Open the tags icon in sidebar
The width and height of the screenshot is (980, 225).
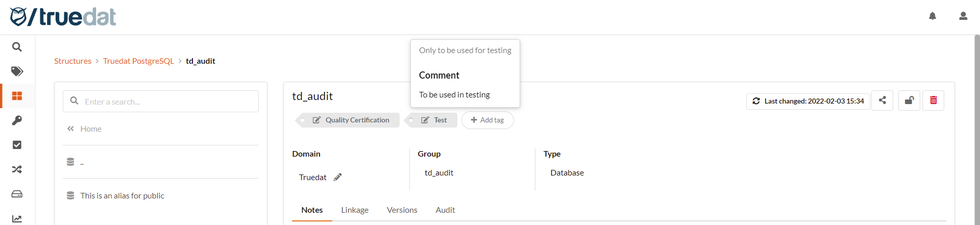click(17, 71)
